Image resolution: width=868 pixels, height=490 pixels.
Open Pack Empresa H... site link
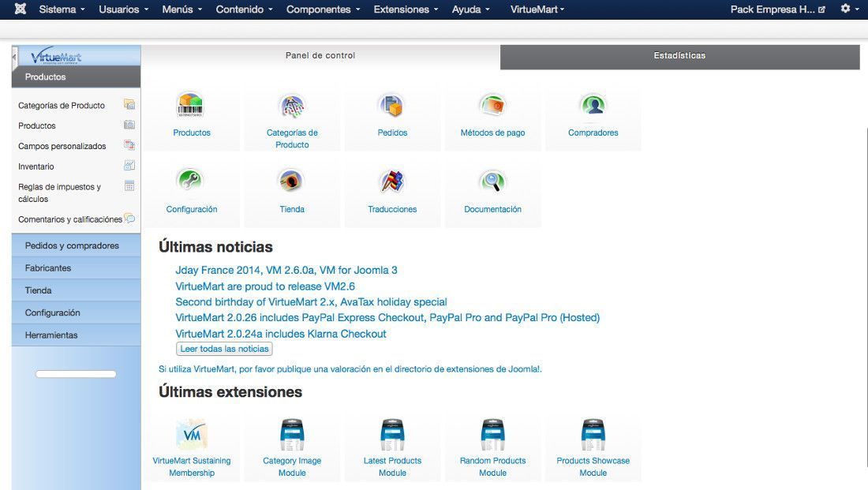coord(778,9)
